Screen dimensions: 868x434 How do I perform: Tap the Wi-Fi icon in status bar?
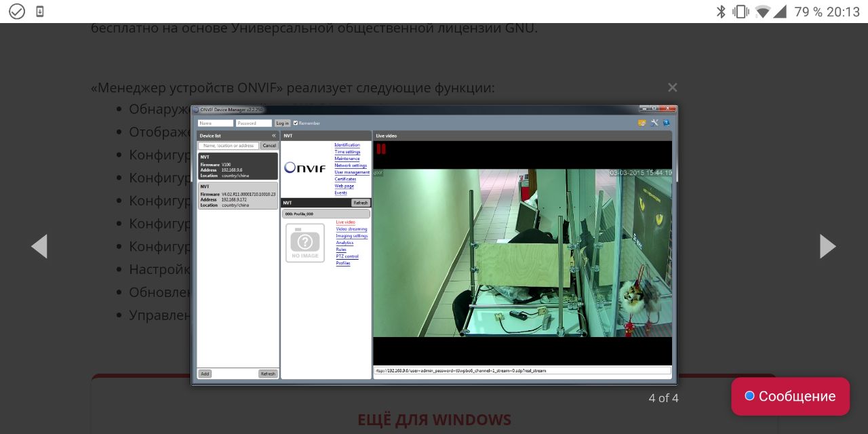pos(763,12)
